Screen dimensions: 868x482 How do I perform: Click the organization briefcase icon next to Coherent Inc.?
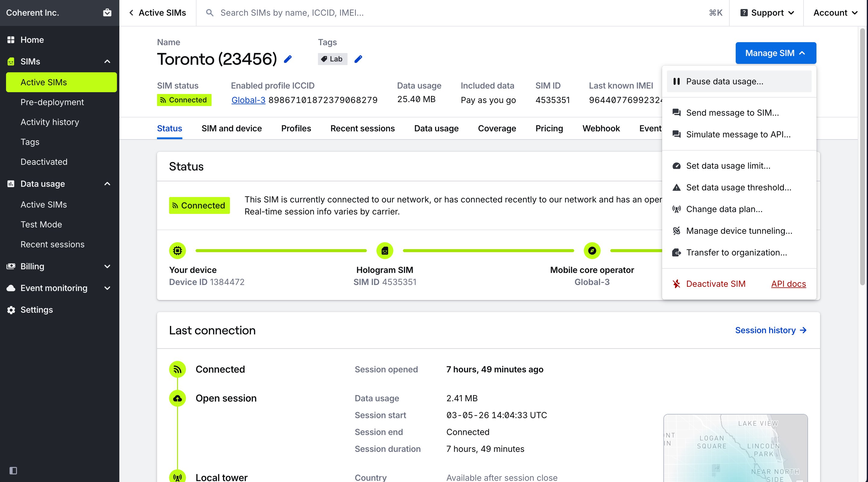(x=107, y=12)
